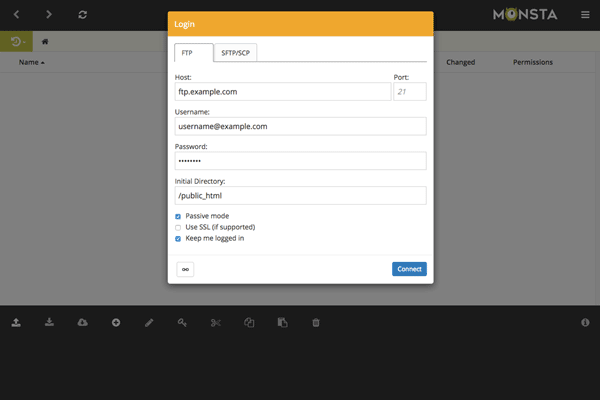The width and height of the screenshot is (600, 400).
Task: Open the hamburger menu at top right
Action: 585,15
